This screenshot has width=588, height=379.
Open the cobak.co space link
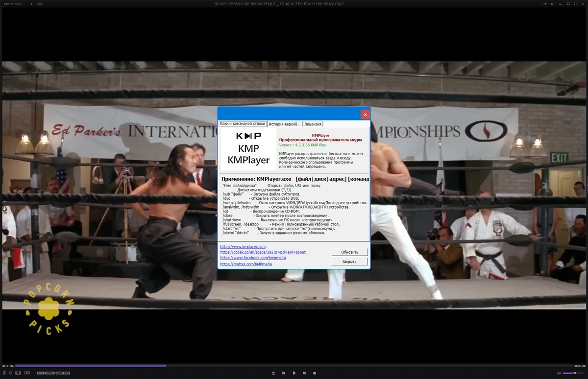pos(263,252)
